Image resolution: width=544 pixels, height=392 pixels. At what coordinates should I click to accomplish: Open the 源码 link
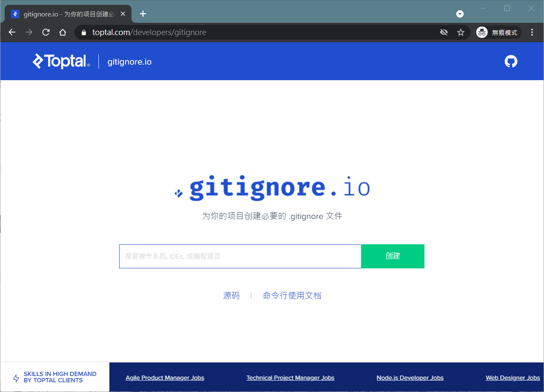point(231,295)
